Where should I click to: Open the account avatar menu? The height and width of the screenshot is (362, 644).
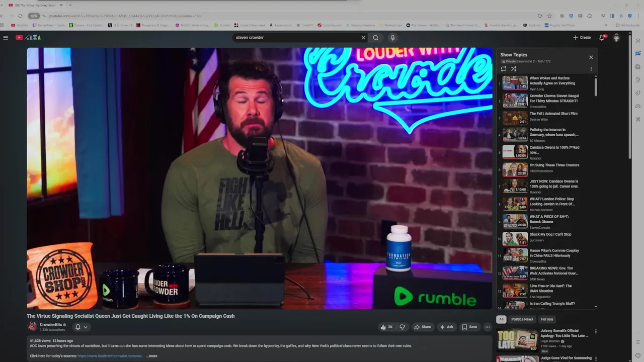616,37
